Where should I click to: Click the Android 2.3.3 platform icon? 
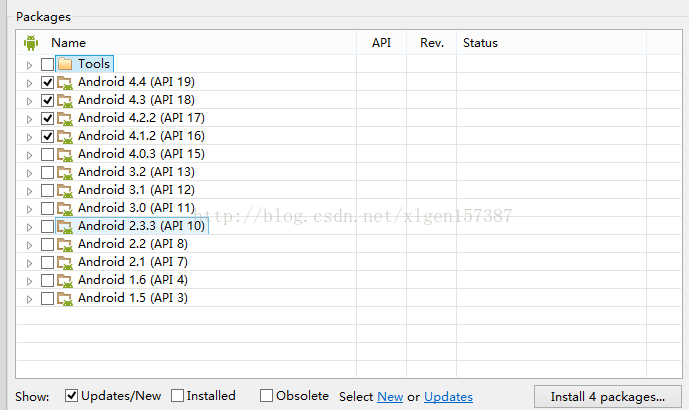pos(65,227)
